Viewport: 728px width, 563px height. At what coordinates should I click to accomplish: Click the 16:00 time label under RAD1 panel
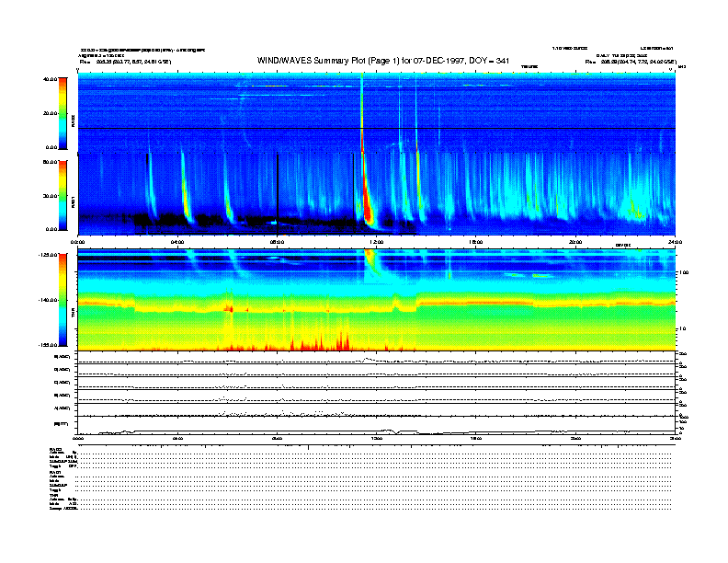(x=476, y=242)
